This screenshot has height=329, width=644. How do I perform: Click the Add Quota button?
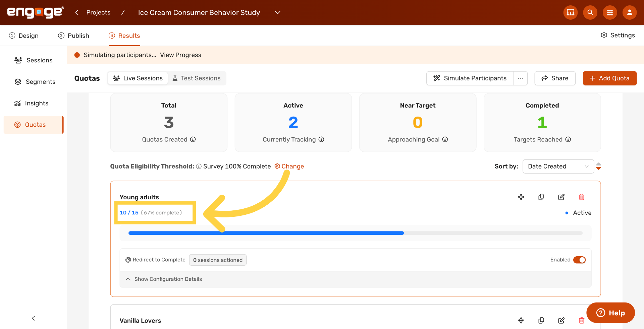click(x=609, y=78)
